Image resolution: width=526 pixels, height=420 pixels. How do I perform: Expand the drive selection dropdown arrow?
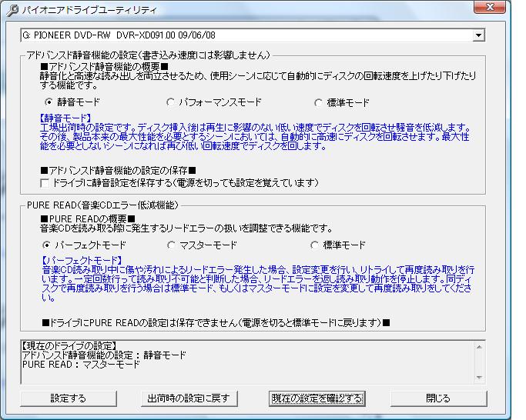click(x=479, y=36)
